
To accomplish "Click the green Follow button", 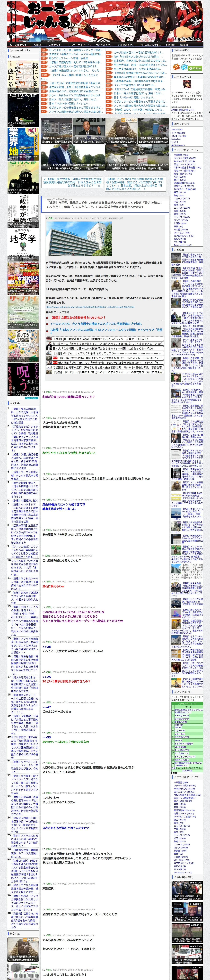I will (x=195, y=68).
